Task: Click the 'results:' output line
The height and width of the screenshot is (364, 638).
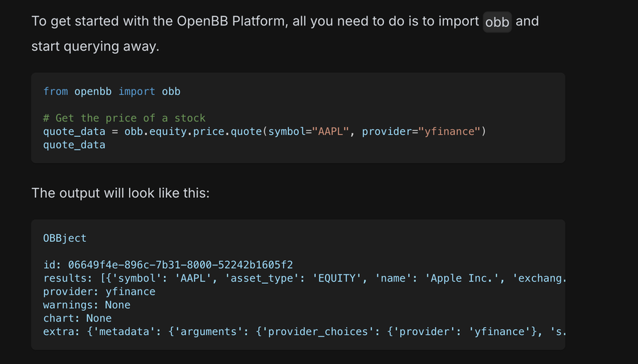Action: [x=304, y=278]
